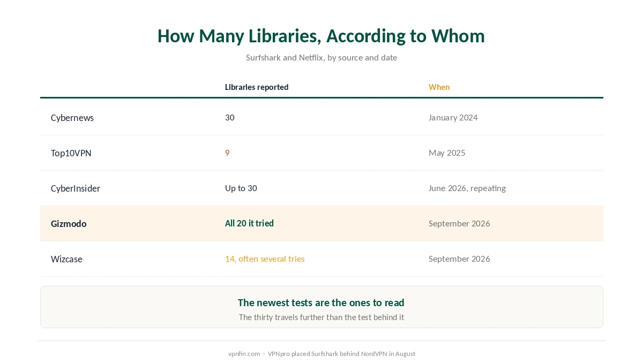
Task: Click 'September 2026' in the Wizcase row
Action: point(459,259)
